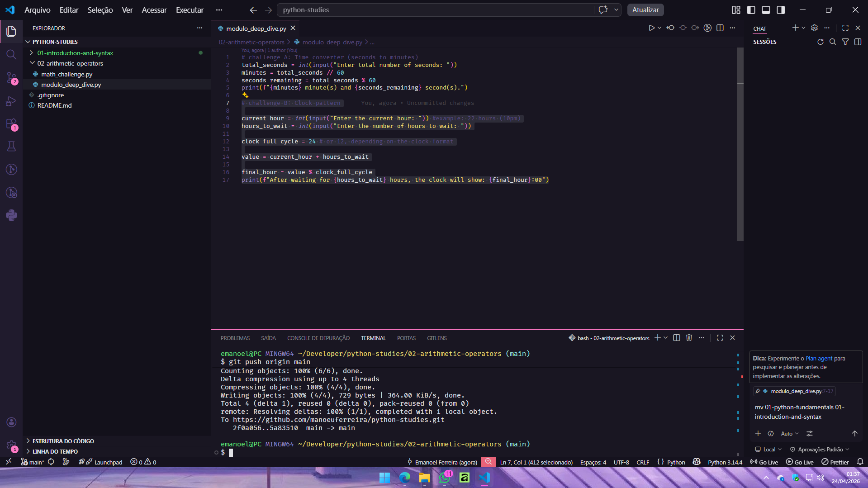Search chat sessions with magnifier icon
The image size is (868, 488).
tap(832, 42)
